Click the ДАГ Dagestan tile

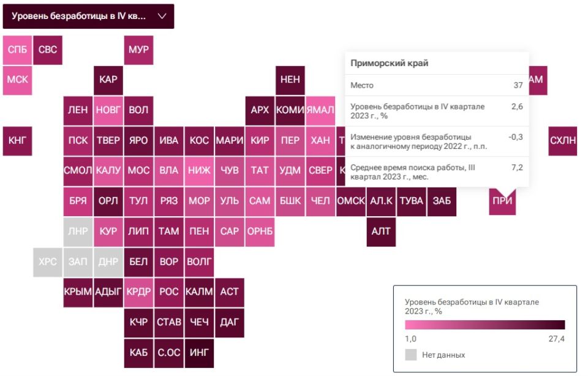[x=230, y=323]
